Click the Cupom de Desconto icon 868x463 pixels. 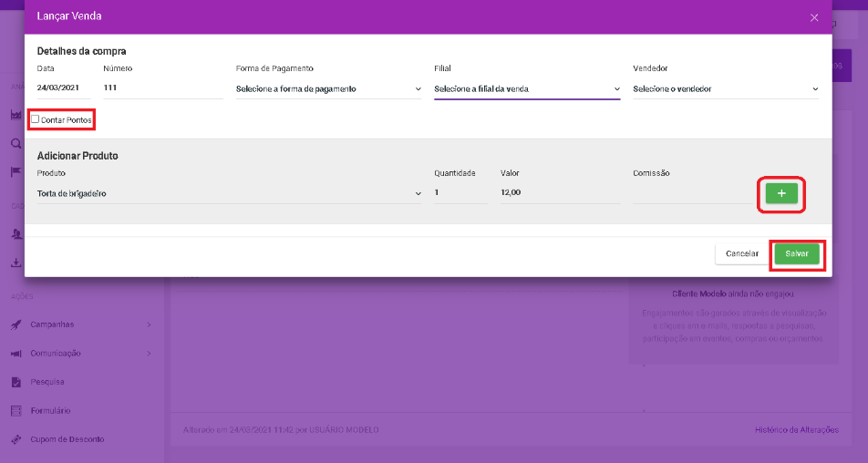tap(15, 439)
